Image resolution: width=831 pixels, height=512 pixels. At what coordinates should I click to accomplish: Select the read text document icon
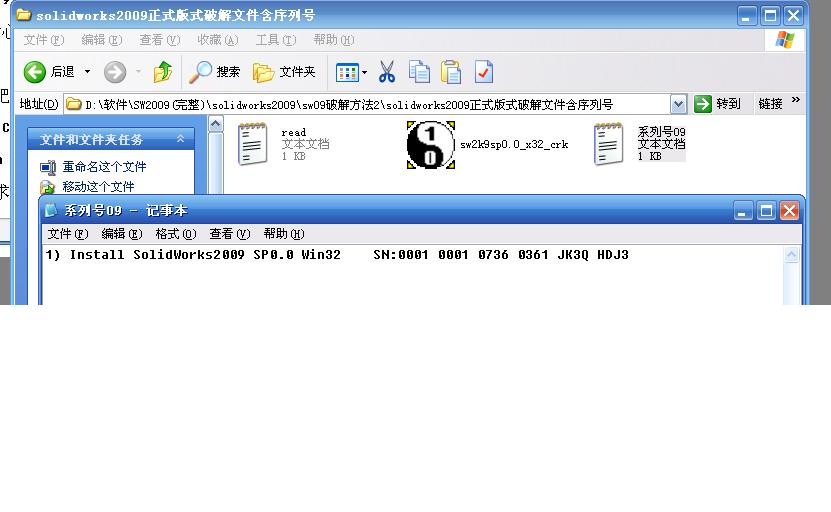252,144
